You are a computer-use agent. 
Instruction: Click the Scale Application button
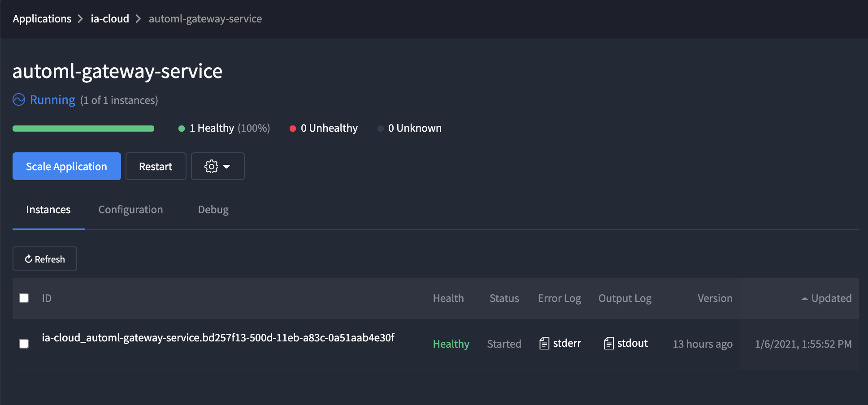point(67,166)
